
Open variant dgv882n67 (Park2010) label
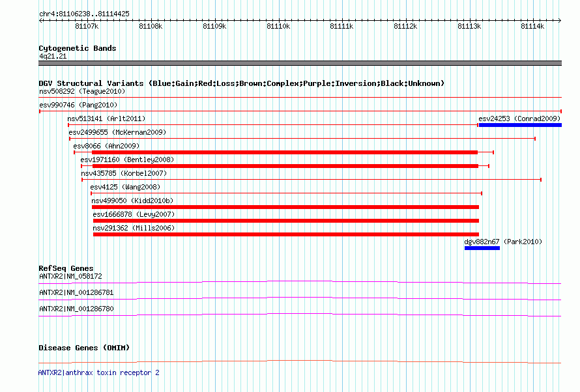pyautogui.click(x=503, y=242)
